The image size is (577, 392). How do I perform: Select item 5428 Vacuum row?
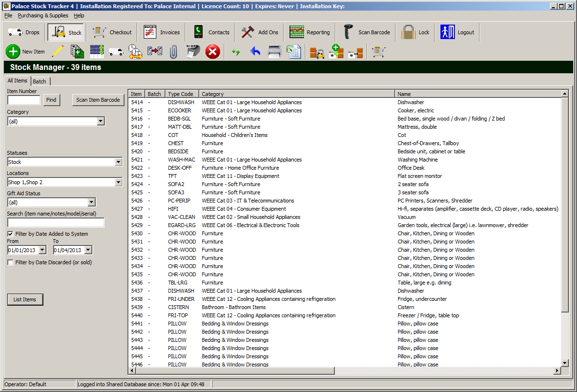coord(344,217)
